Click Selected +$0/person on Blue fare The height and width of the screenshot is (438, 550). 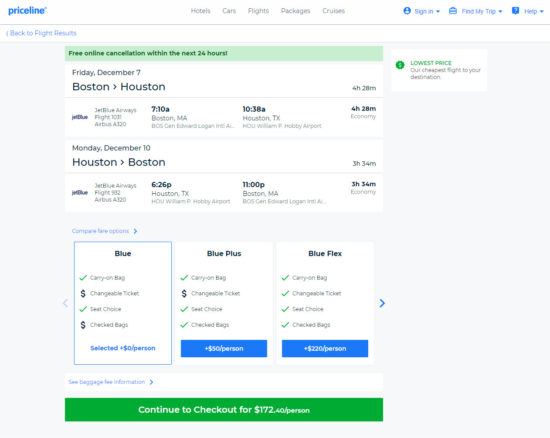(x=123, y=348)
